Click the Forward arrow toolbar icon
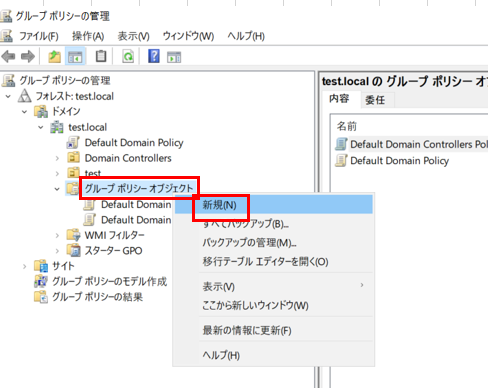Image resolution: width=488 pixels, height=388 pixels. (28, 57)
